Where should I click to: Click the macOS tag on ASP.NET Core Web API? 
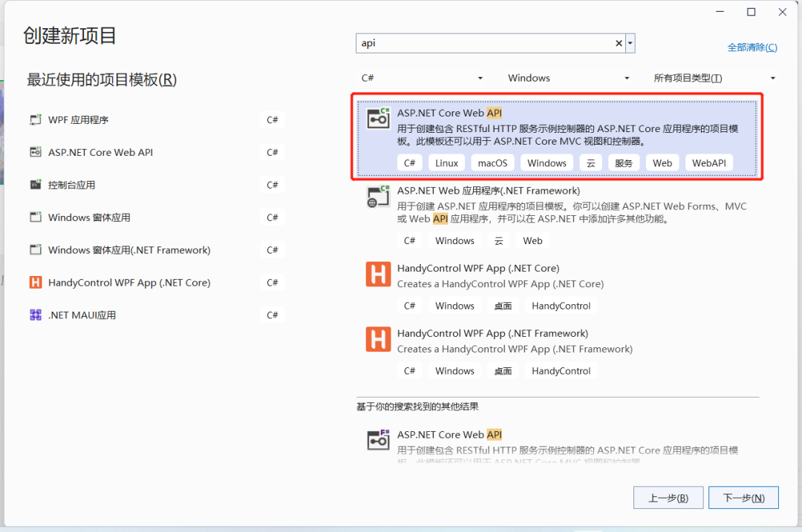click(492, 163)
